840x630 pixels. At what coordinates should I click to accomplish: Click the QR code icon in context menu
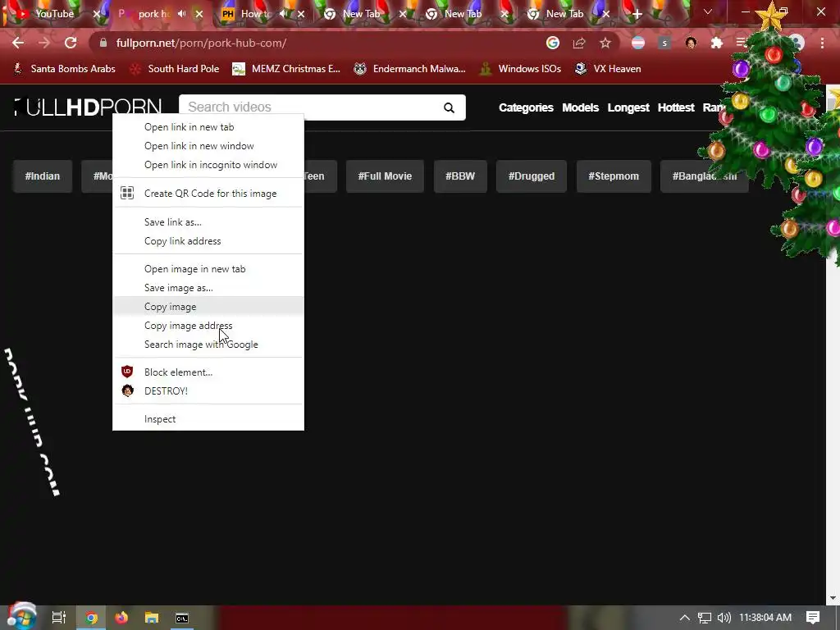click(127, 193)
